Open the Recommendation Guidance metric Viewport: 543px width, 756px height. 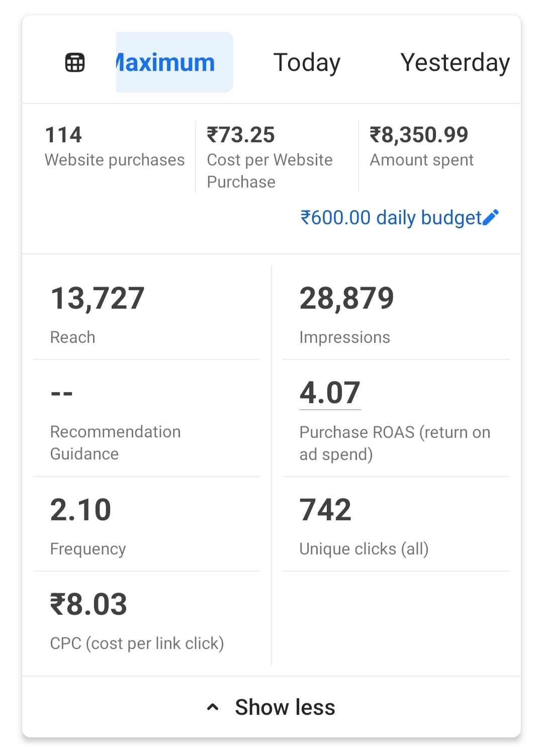(115, 421)
